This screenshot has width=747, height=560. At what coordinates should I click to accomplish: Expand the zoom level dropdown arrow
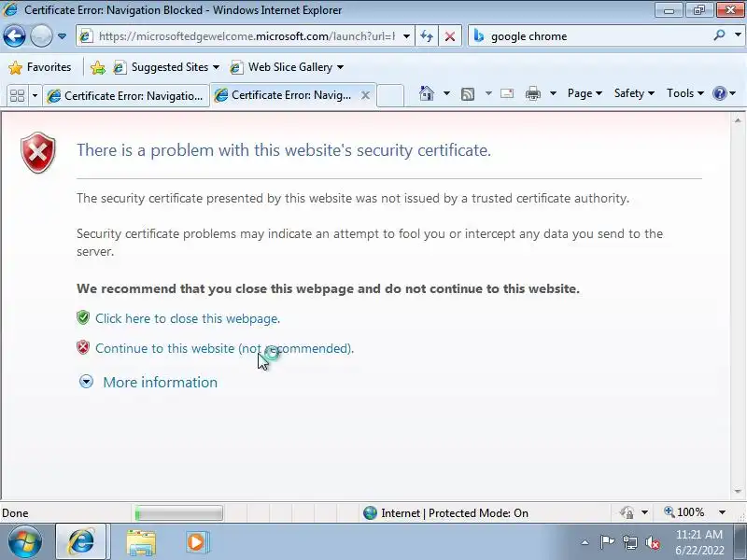[x=722, y=512]
